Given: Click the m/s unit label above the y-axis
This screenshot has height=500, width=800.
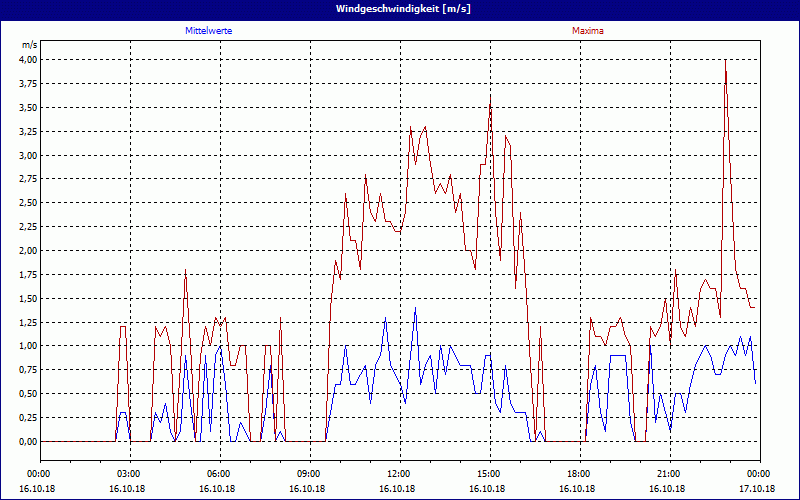Looking at the screenshot, I should point(29,45).
